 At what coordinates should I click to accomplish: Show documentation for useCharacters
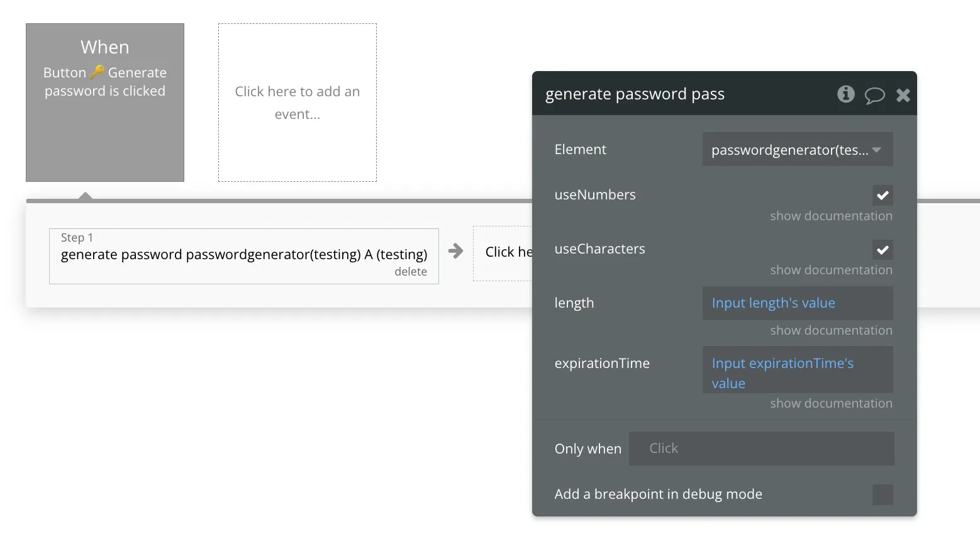831,270
